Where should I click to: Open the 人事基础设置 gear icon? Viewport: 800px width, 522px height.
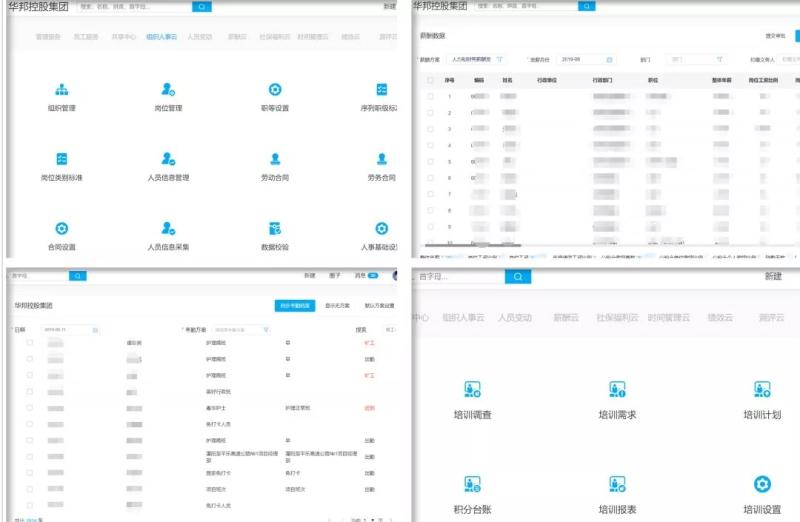coord(382,229)
